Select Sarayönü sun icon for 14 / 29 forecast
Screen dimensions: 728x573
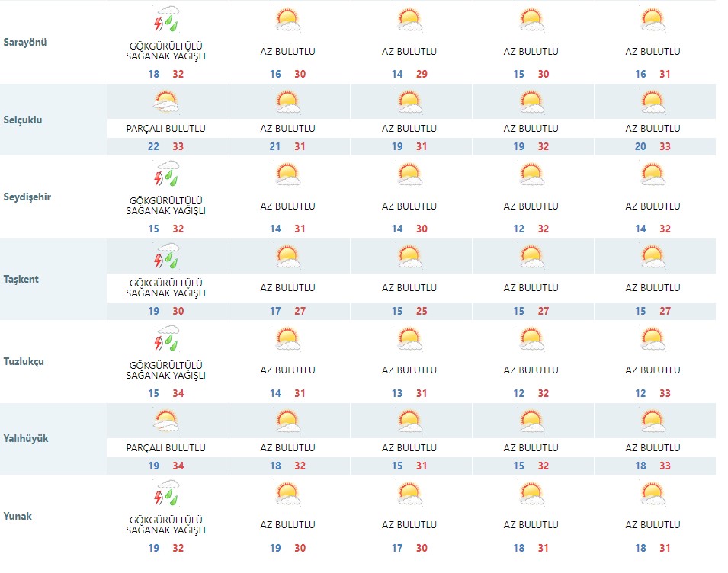pyautogui.click(x=409, y=20)
